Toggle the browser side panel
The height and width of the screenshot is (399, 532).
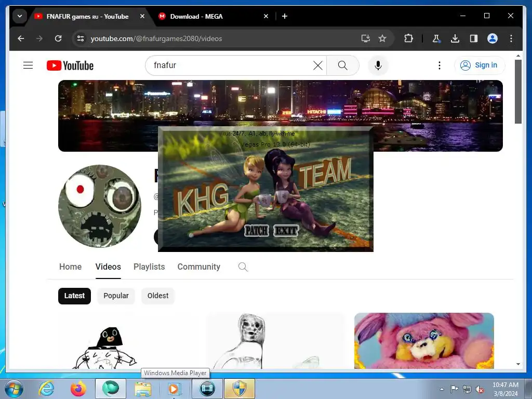click(x=474, y=38)
